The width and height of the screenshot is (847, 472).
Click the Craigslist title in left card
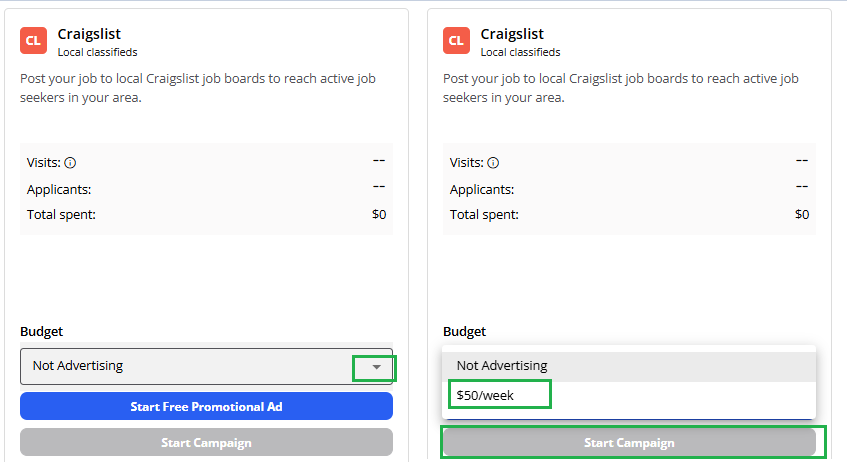89,34
